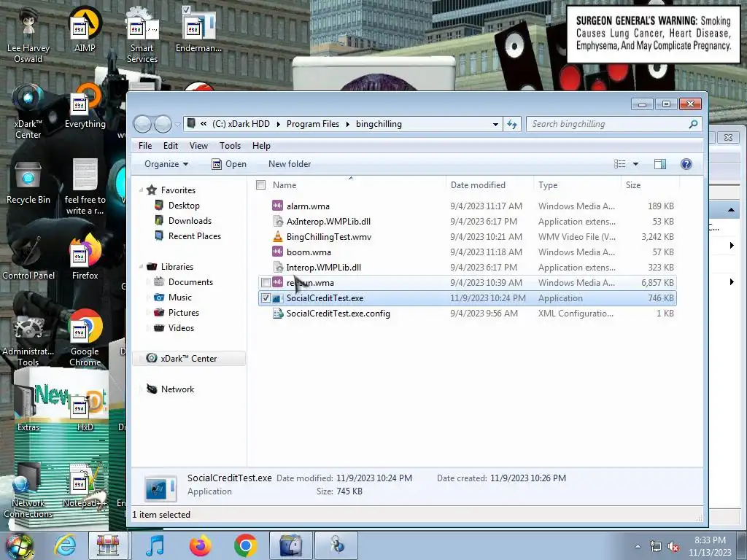Select SocialCreditTest.exe.config file

pyautogui.click(x=467, y=314)
